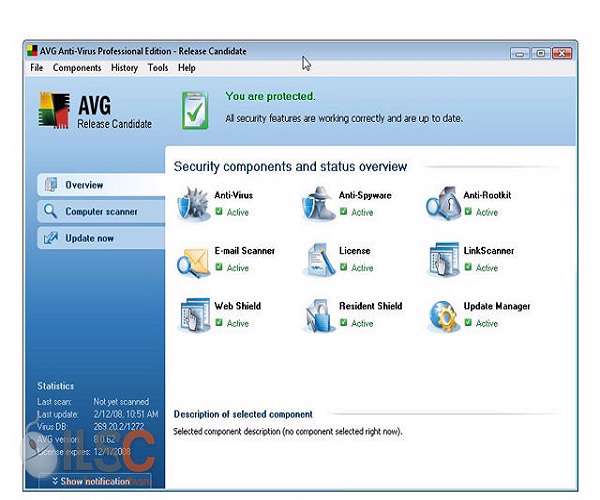Select the LinkScanner component label
600x500 pixels.
489,251
